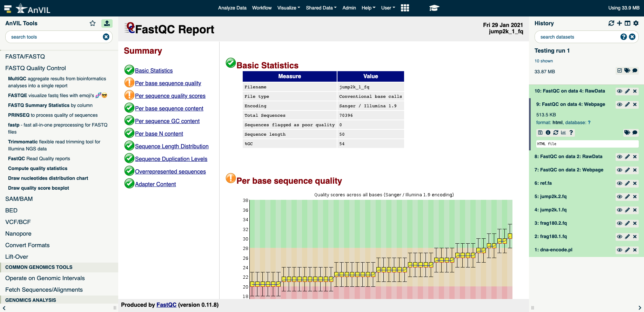Collapse the tools panel with left arrow

tap(4, 308)
